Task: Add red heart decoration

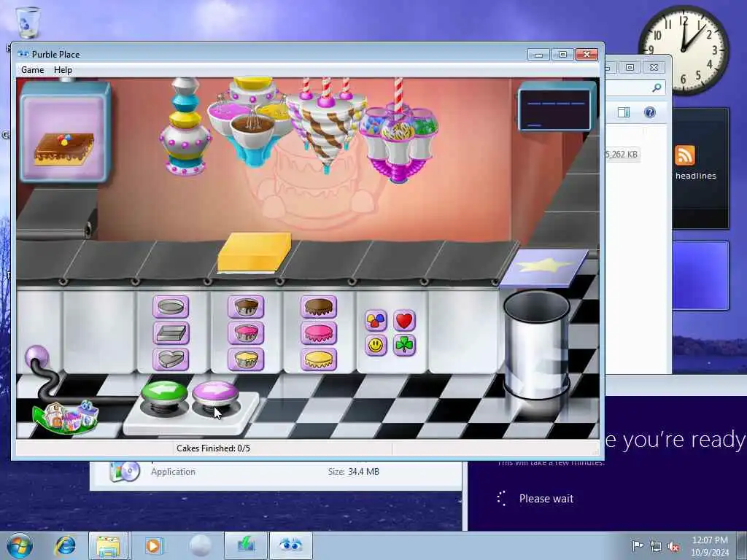Action: click(x=404, y=321)
